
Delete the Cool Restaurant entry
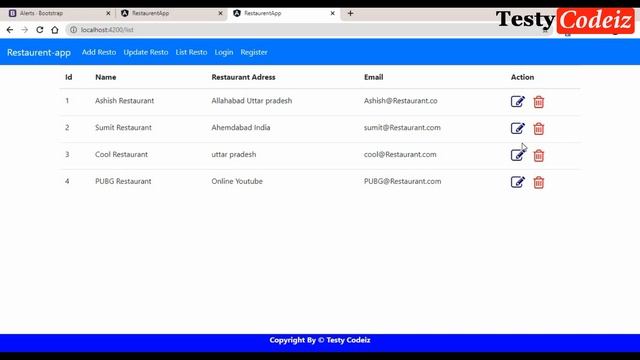pyautogui.click(x=538, y=156)
